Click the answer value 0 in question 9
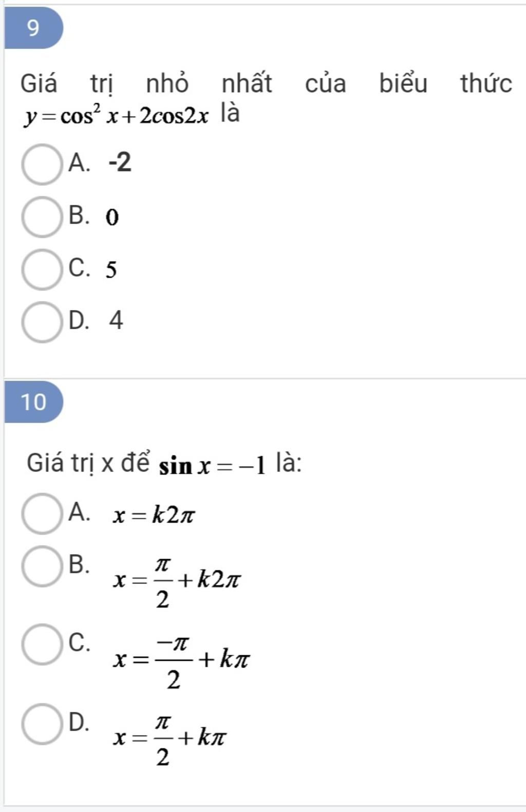Viewport: 526px width, 812px height. [x=112, y=217]
